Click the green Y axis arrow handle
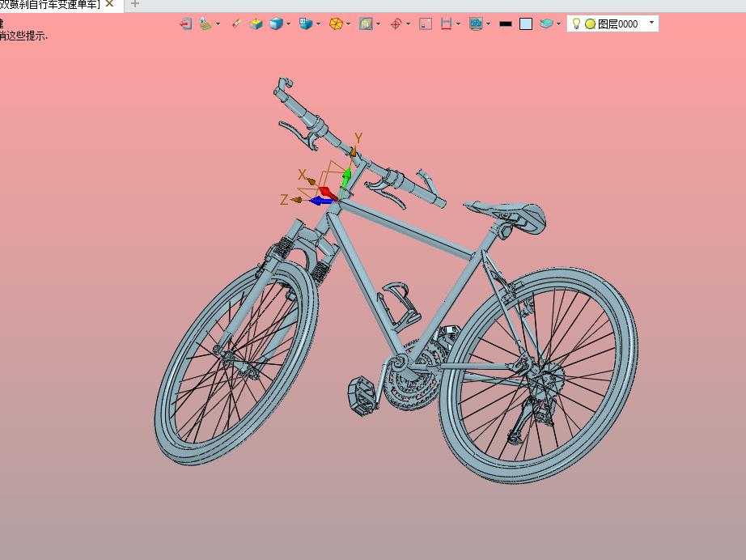746x560 pixels. 346,176
